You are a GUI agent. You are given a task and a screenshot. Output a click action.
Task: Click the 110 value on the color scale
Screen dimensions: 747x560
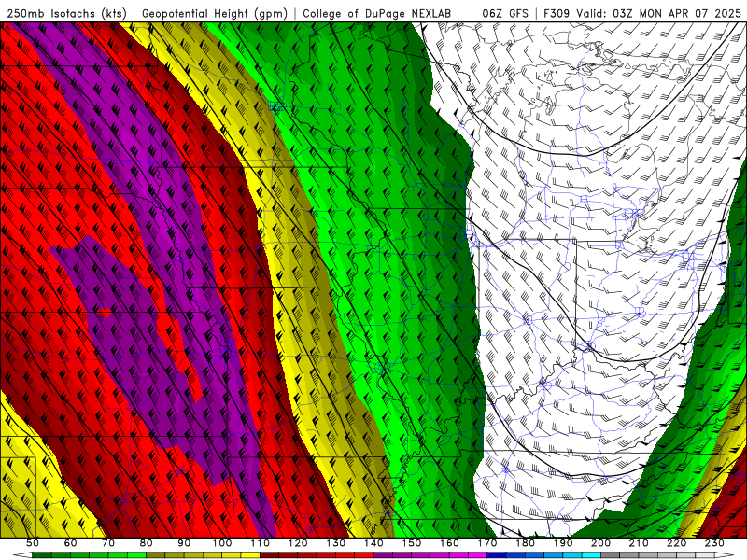coord(261,543)
